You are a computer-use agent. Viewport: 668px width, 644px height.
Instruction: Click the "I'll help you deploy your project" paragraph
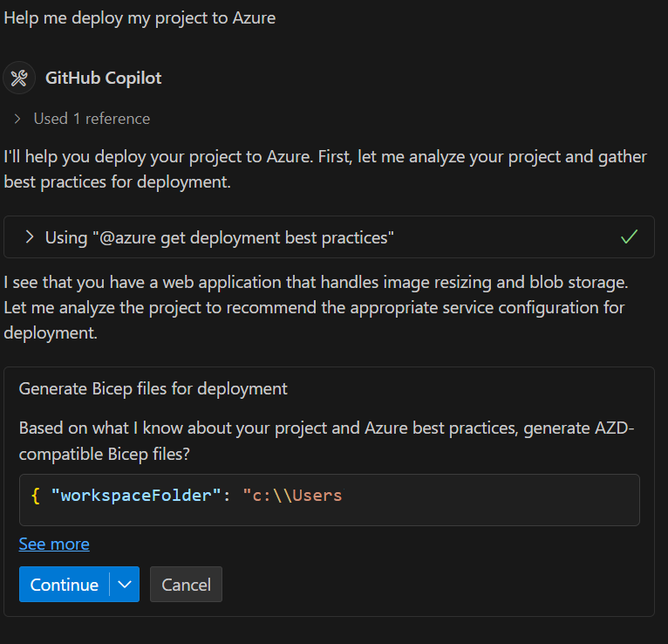click(325, 169)
